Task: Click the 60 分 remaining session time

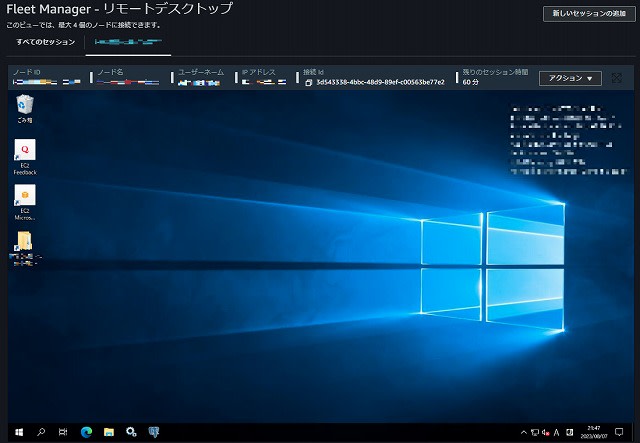Action: pos(470,82)
